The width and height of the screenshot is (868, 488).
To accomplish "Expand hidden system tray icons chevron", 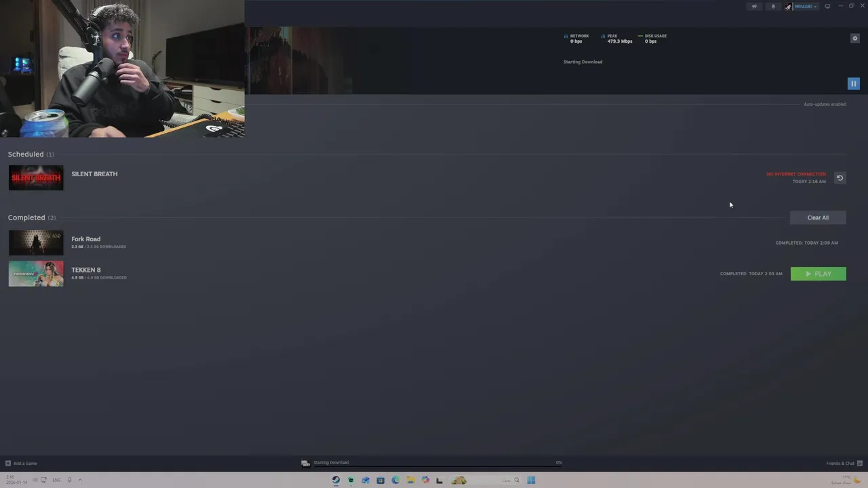I will 80,480.
